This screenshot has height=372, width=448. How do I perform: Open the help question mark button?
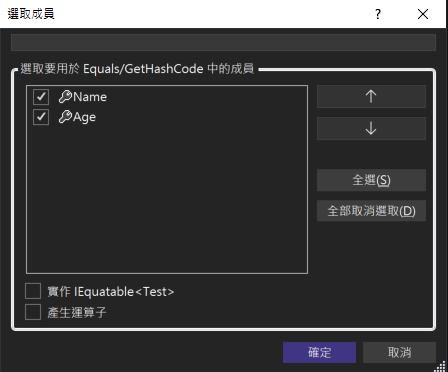[x=378, y=14]
